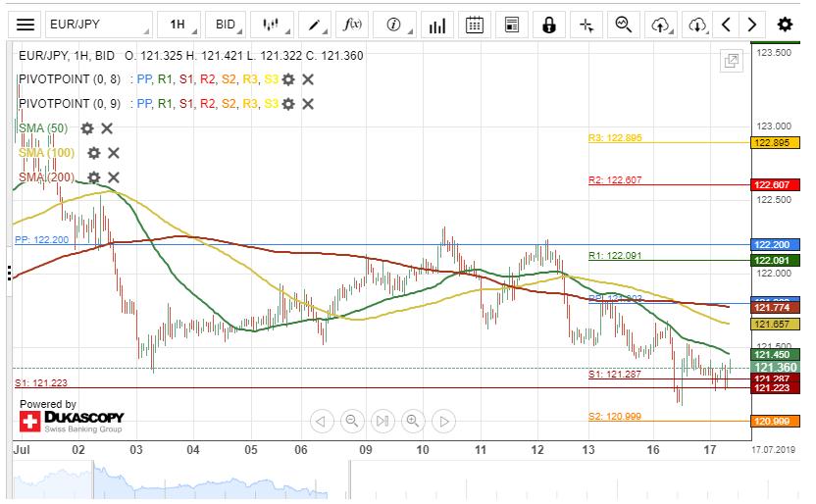Toggle the chart lock padlock icon
The image size is (816, 504).
[x=549, y=25]
